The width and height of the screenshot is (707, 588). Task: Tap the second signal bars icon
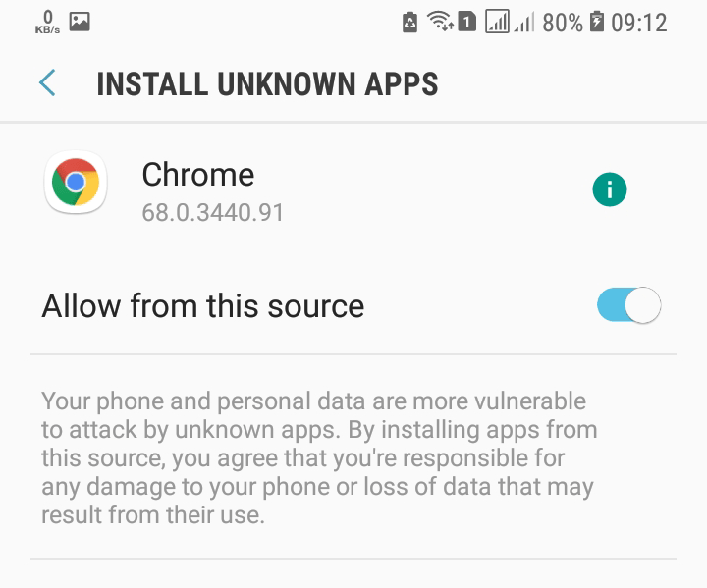click(x=523, y=23)
